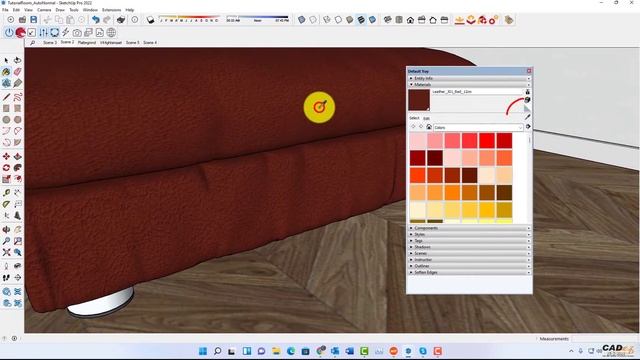Click the current leather material preview
Viewport: 640px width, 360px height.
point(419,100)
